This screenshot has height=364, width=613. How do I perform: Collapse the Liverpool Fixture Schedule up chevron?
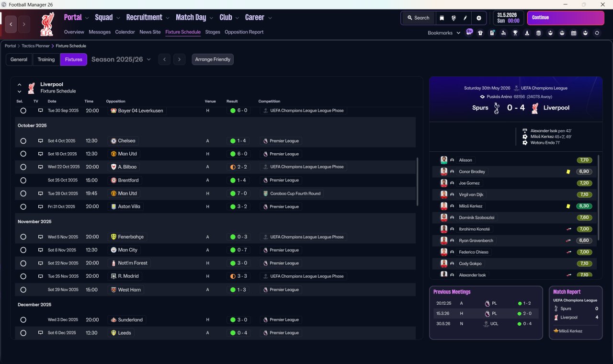tap(20, 85)
